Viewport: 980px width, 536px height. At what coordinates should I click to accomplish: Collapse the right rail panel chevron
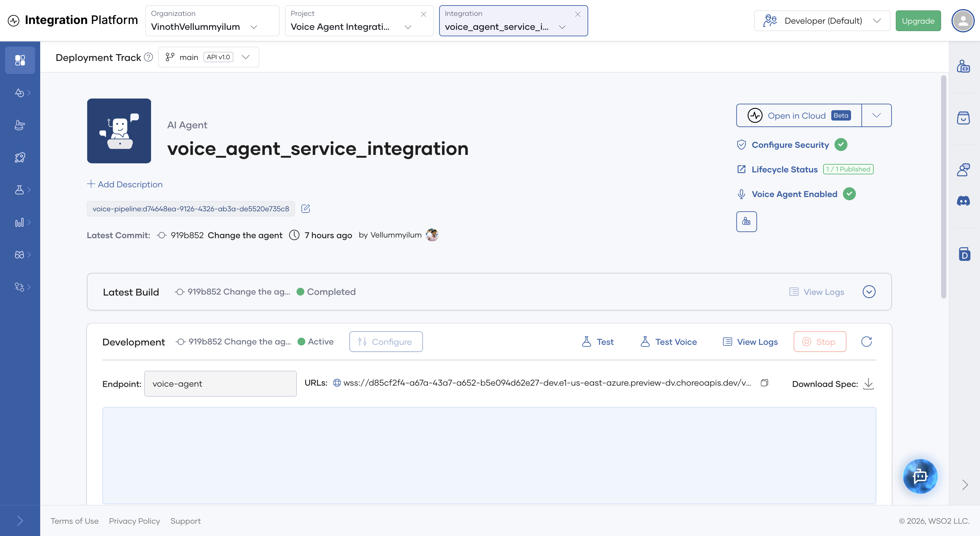(x=964, y=485)
